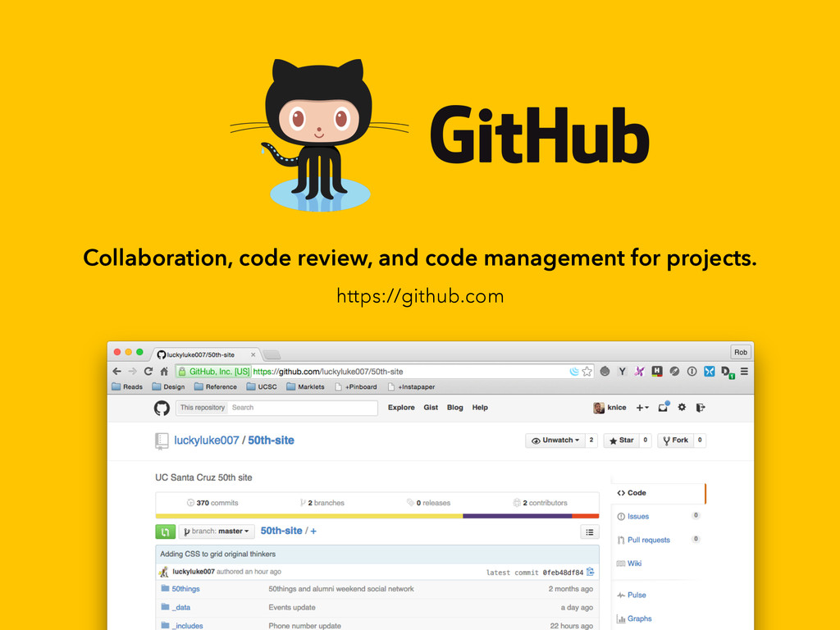Click the H extension icon in toolbar
Image resolution: width=840 pixels, height=630 pixels.
click(657, 372)
